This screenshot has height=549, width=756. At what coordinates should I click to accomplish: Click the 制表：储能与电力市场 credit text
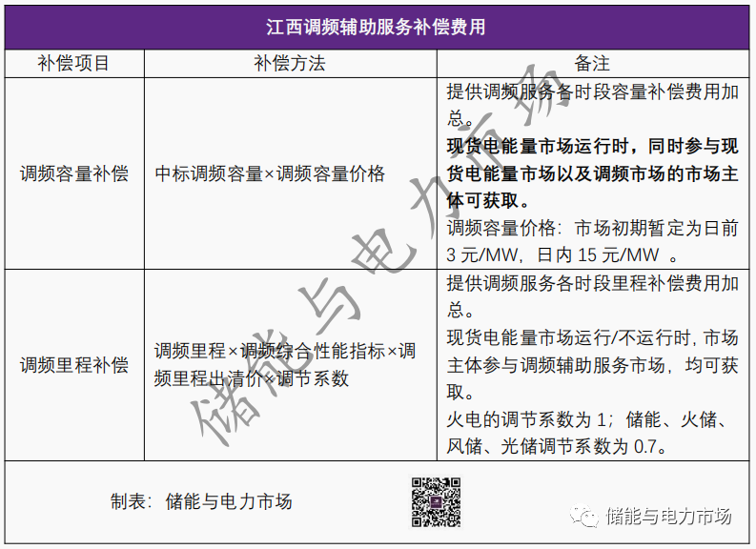coord(200,502)
